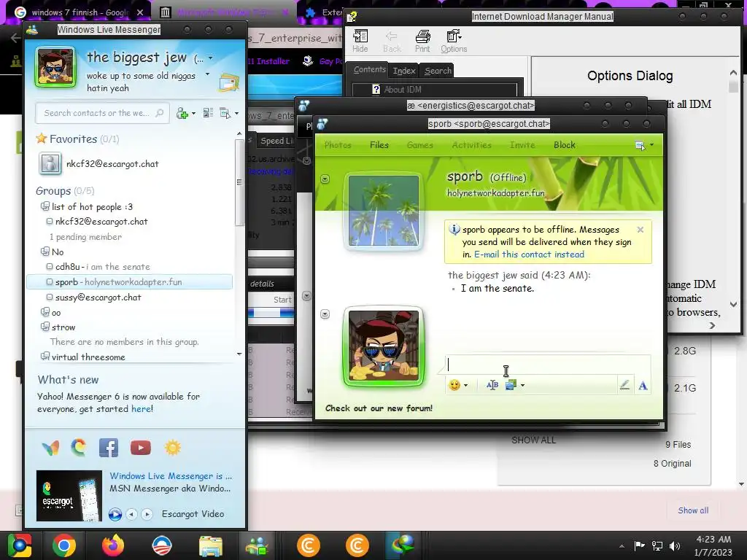Switch to Contents tab in IDM Manual
This screenshot has width=747, height=560.
369,69
